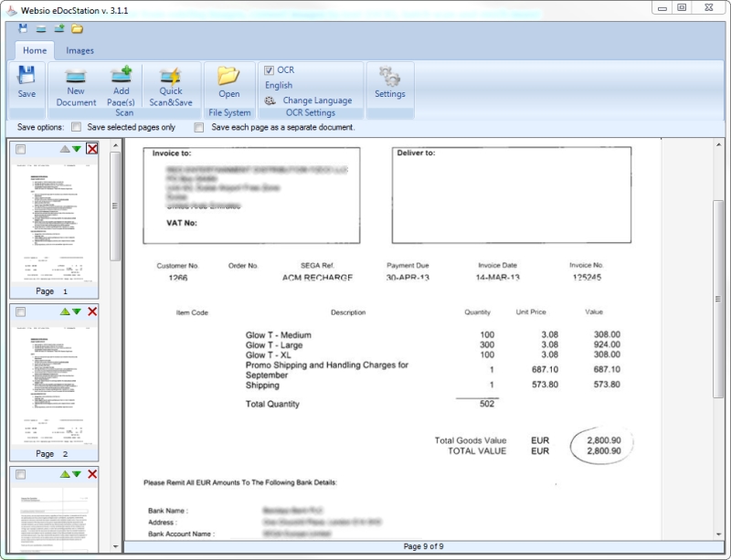Delete the third page with red X
This screenshot has width=731, height=560.
(x=92, y=474)
